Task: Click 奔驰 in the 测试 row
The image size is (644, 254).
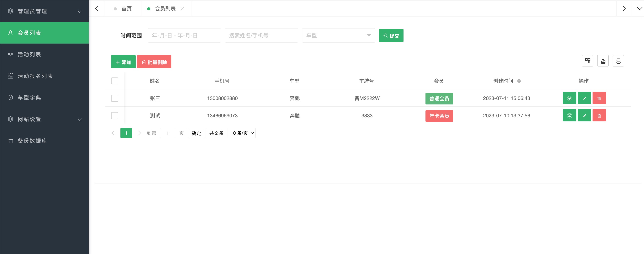Action: [294, 115]
